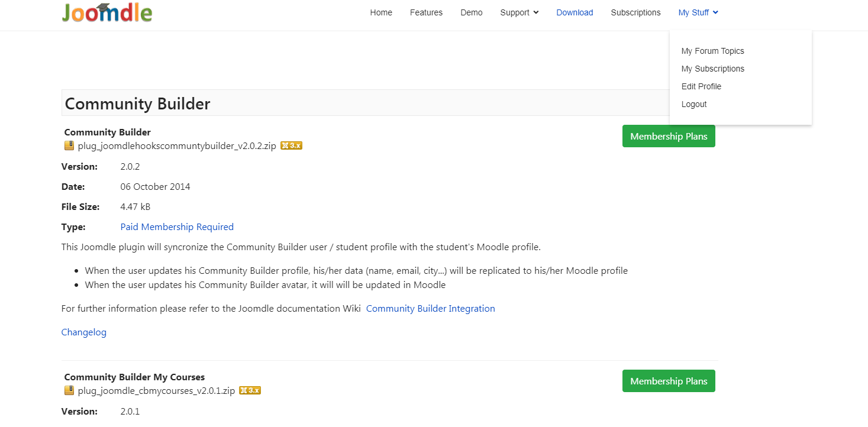Click Membership Plans button for My Courses
The image size is (868, 427).
(669, 381)
